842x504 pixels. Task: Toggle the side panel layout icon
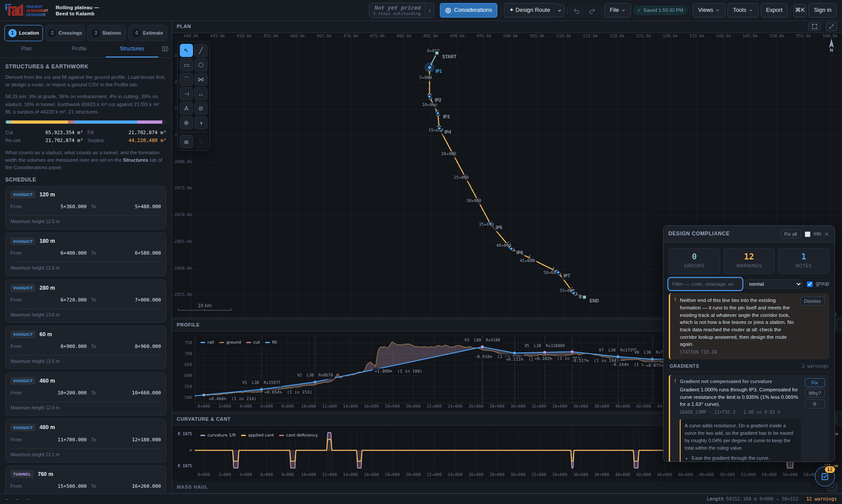[x=165, y=49]
